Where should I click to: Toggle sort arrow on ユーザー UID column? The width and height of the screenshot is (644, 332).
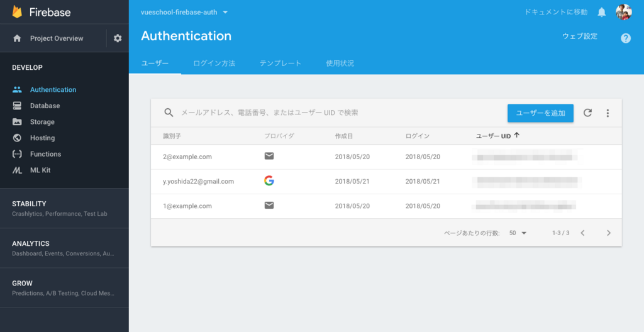pos(517,135)
